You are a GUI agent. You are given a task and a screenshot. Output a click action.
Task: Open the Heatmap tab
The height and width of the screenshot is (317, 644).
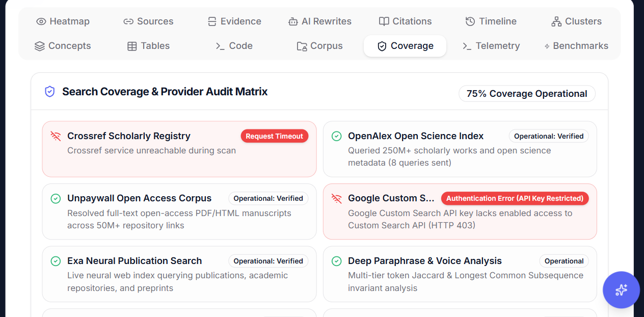tap(63, 21)
